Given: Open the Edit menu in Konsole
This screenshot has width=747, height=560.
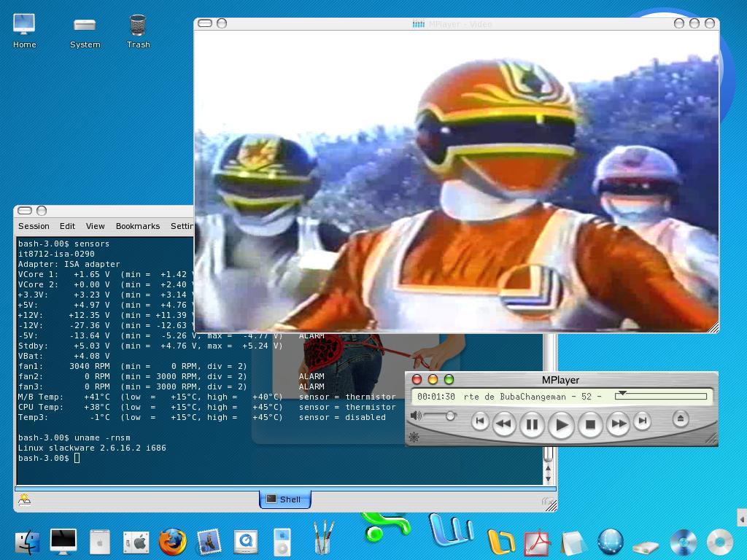Looking at the screenshot, I should click(67, 226).
